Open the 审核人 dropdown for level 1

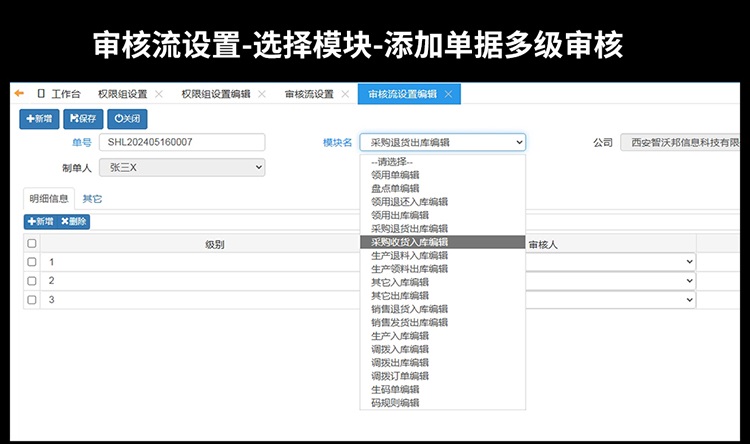point(610,262)
